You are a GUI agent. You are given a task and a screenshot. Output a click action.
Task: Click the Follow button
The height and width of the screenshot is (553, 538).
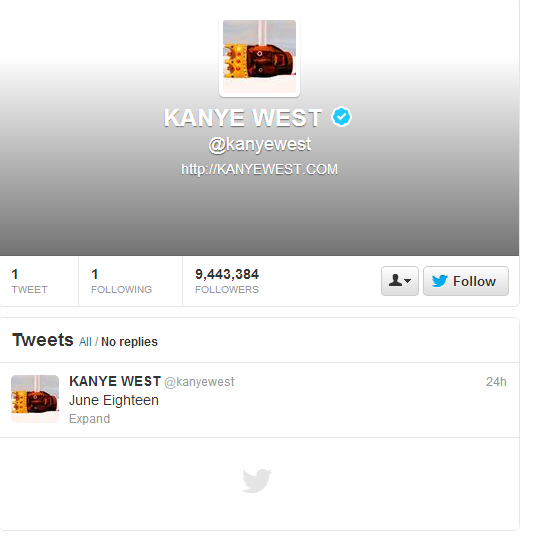(466, 281)
